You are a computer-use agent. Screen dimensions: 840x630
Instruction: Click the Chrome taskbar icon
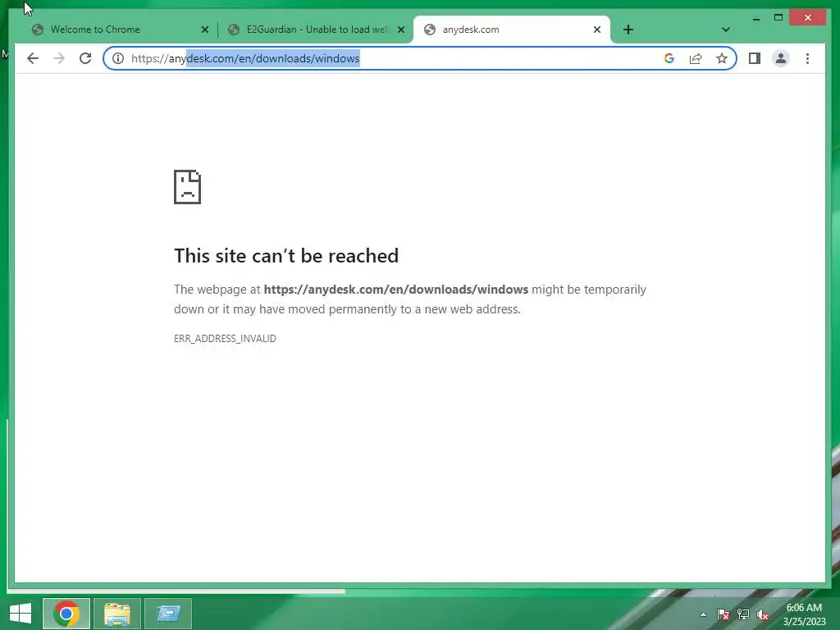(x=66, y=614)
